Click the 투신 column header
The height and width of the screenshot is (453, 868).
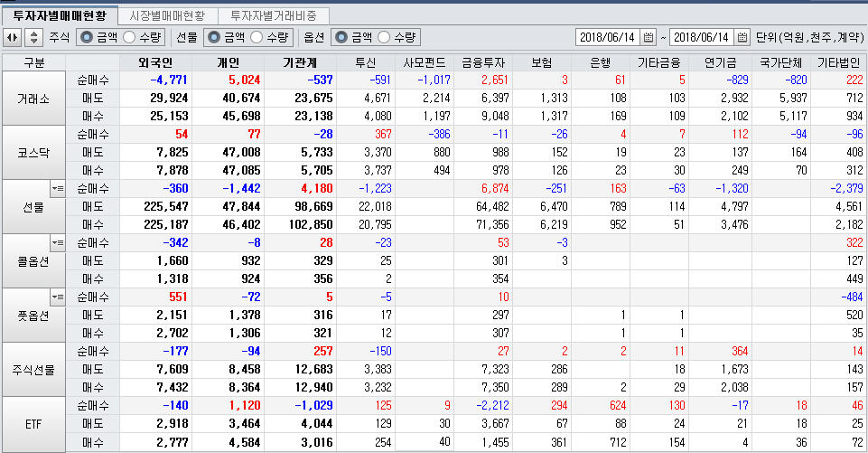pos(366,62)
